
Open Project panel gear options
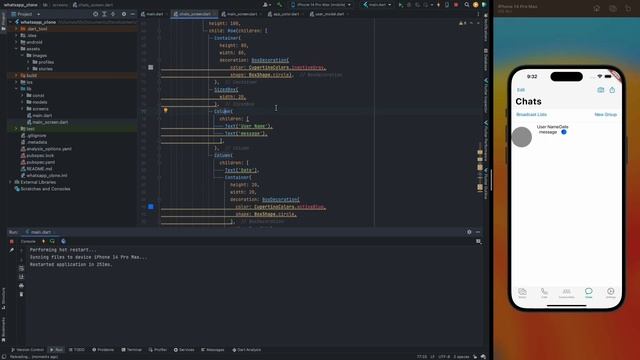[x=124, y=14]
